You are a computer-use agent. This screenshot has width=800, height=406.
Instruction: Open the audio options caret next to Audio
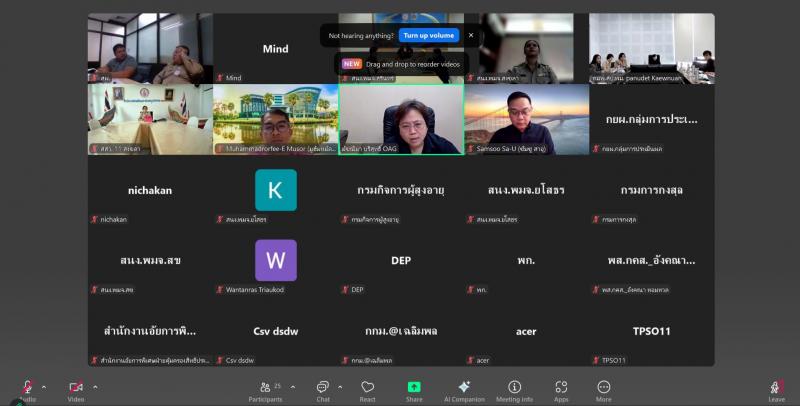pyautogui.click(x=44, y=387)
